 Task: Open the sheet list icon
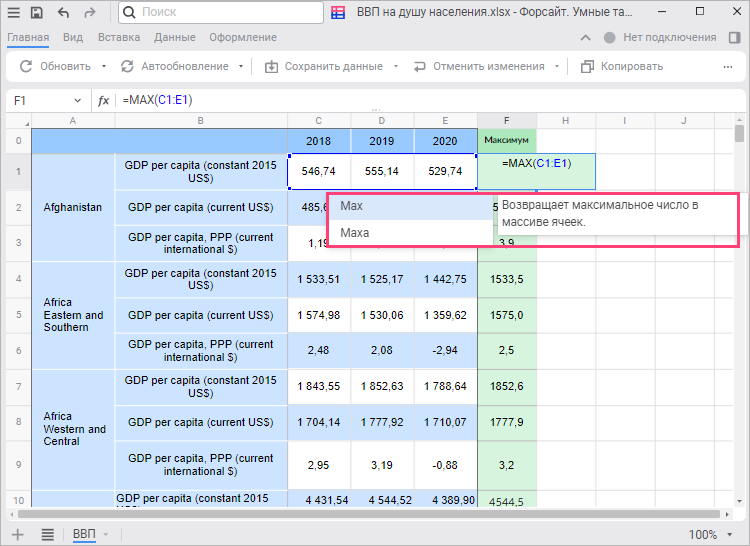pos(47,534)
